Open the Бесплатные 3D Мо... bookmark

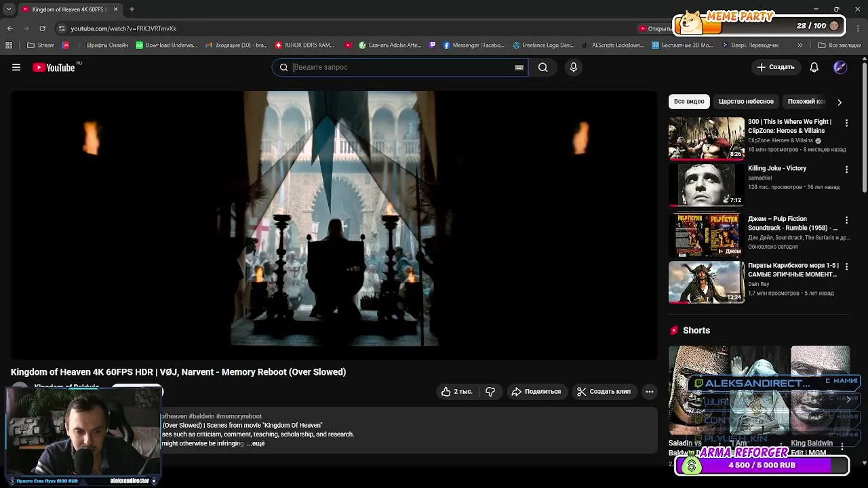682,45
